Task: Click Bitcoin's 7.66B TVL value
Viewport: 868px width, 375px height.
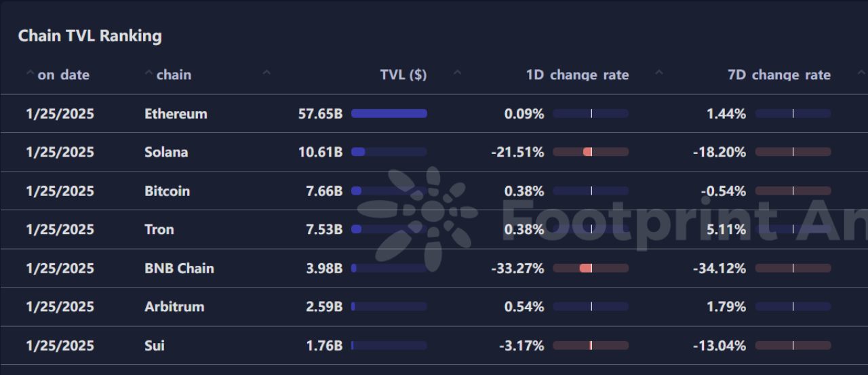Action: [x=324, y=191]
